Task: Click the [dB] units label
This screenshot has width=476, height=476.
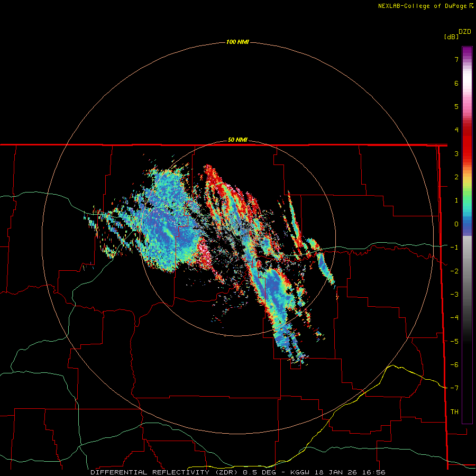Action: (452, 36)
